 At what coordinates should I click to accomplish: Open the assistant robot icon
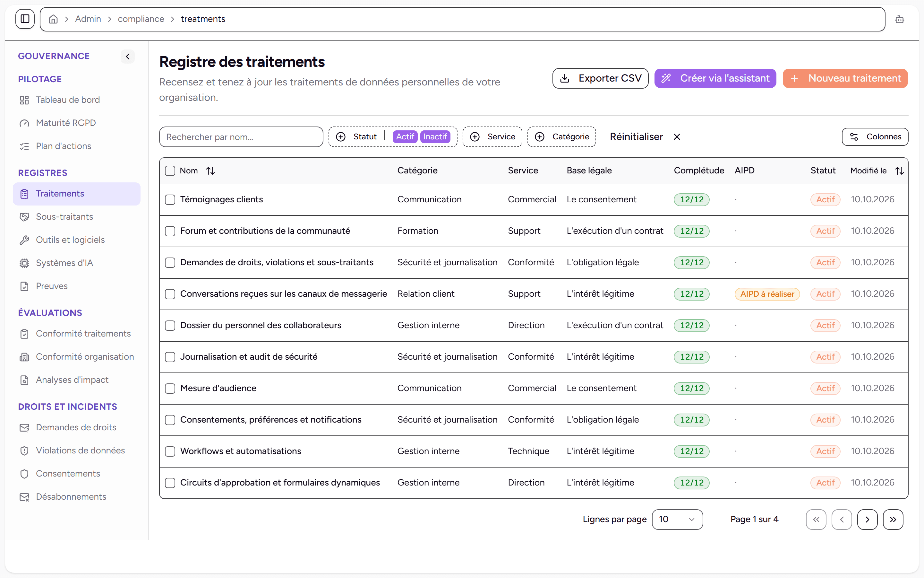pyautogui.click(x=899, y=19)
